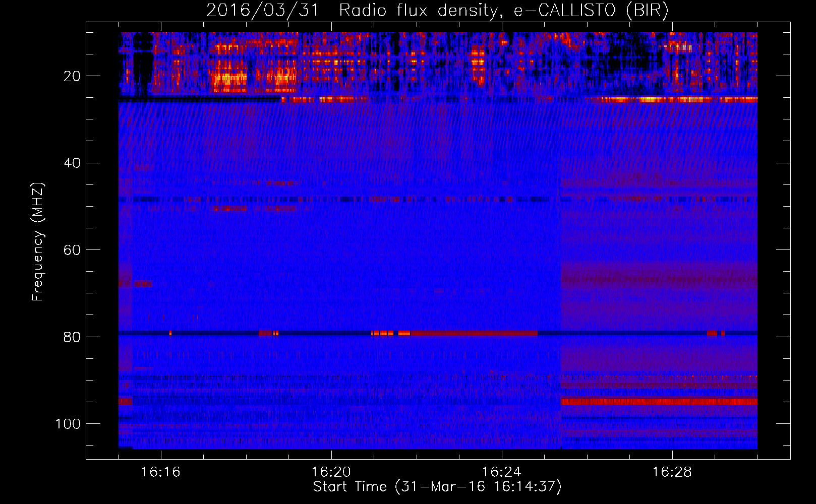This screenshot has height=504, width=816.
Task: Click the 16:20 time tick label
Action: 331,472
